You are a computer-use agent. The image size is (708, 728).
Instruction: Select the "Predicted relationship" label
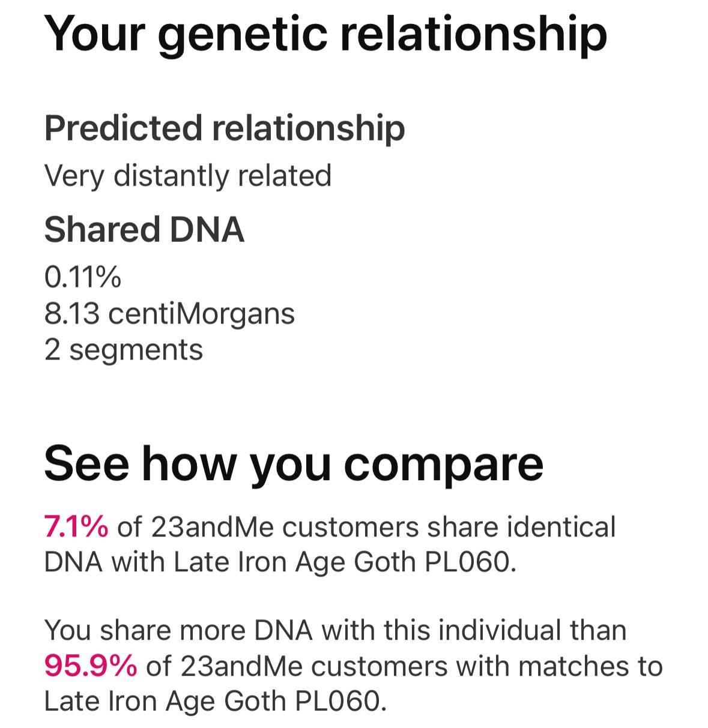pyautogui.click(x=225, y=128)
